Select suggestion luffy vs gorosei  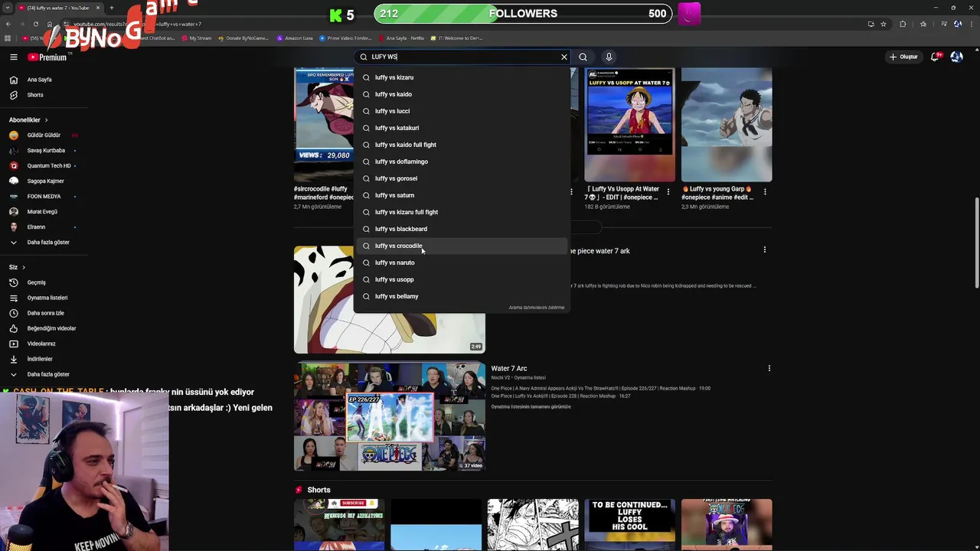pos(462,178)
